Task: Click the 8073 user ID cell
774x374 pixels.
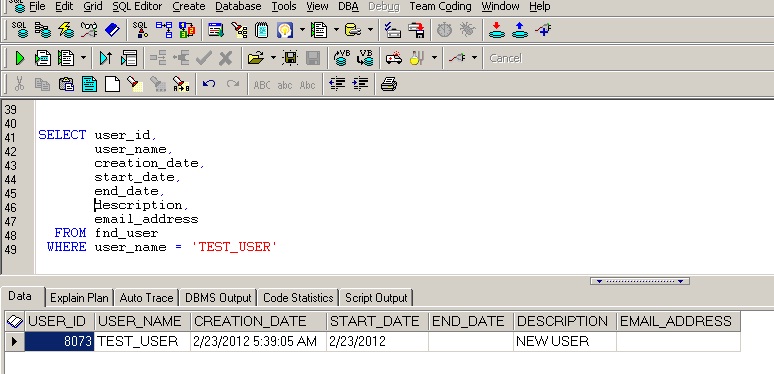Action: coord(59,341)
